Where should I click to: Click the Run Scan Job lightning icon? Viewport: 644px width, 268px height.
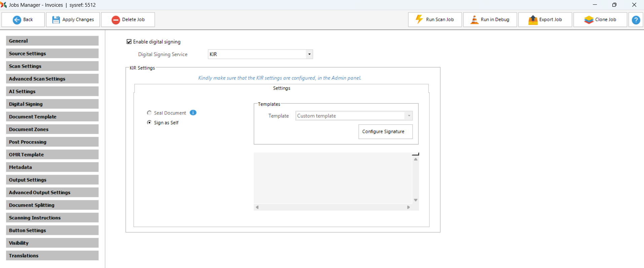(419, 20)
